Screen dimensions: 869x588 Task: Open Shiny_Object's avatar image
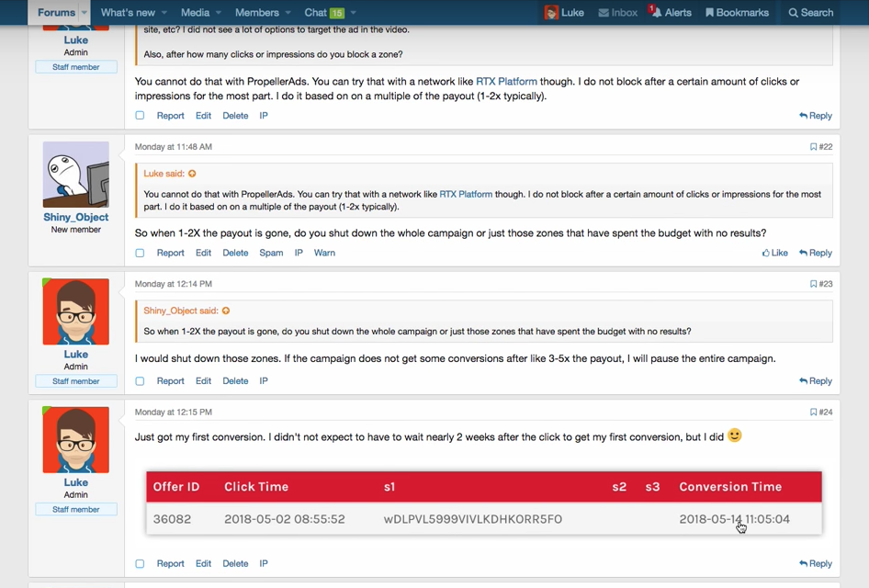[x=76, y=175]
